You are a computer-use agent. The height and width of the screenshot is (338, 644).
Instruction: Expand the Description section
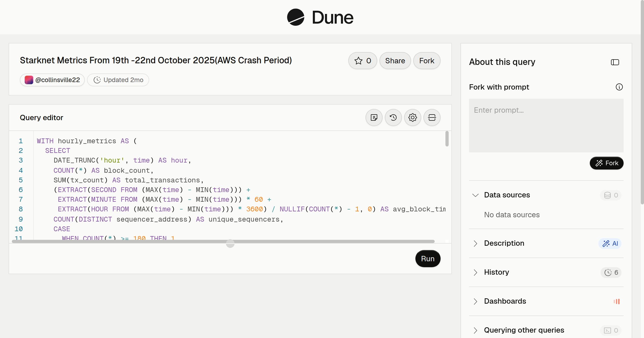tap(475, 243)
